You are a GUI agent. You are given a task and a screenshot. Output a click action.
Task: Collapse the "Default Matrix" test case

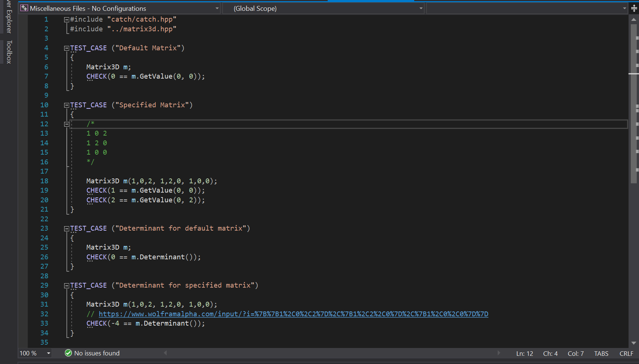(66, 48)
